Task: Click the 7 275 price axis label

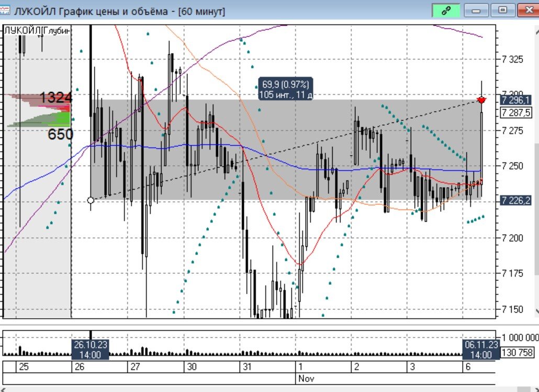Action: click(512, 131)
